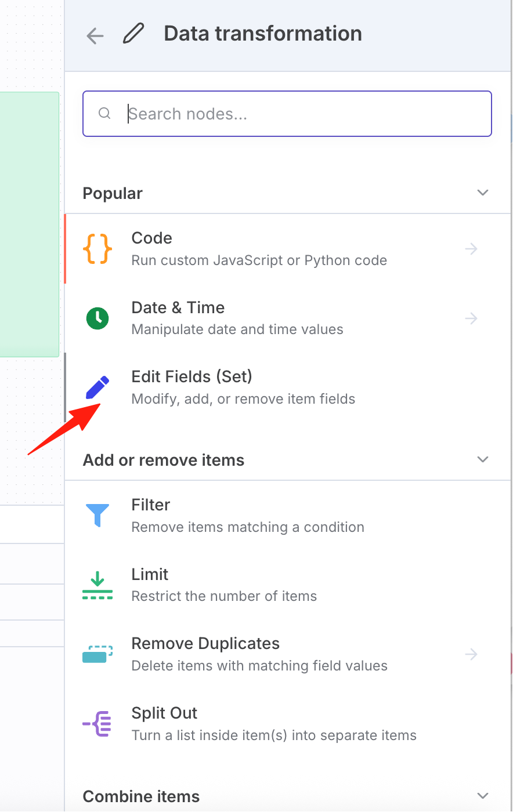This screenshot has height=812, width=513.
Task: Focus the Search nodes input field
Action: coord(287,114)
